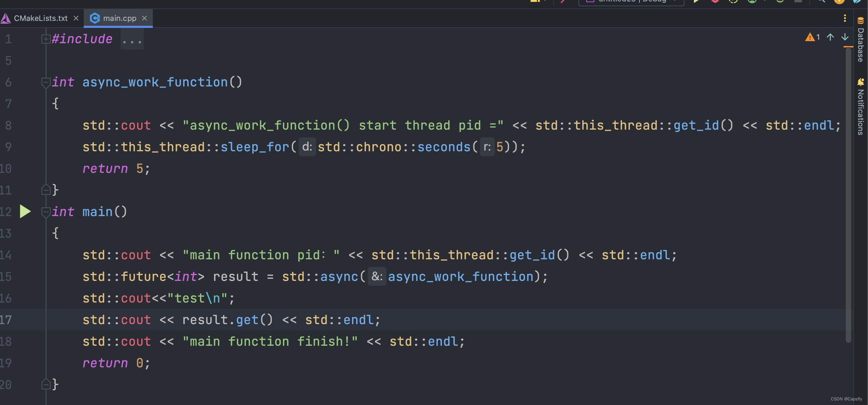Navigate to next warning with down arrow
This screenshot has width=868, height=405.
(845, 37)
